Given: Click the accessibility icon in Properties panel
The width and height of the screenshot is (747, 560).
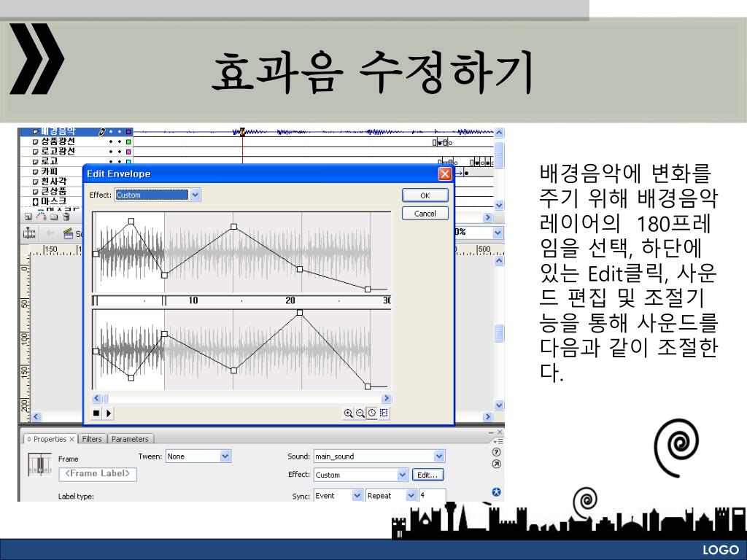Looking at the screenshot, I should 496,492.
